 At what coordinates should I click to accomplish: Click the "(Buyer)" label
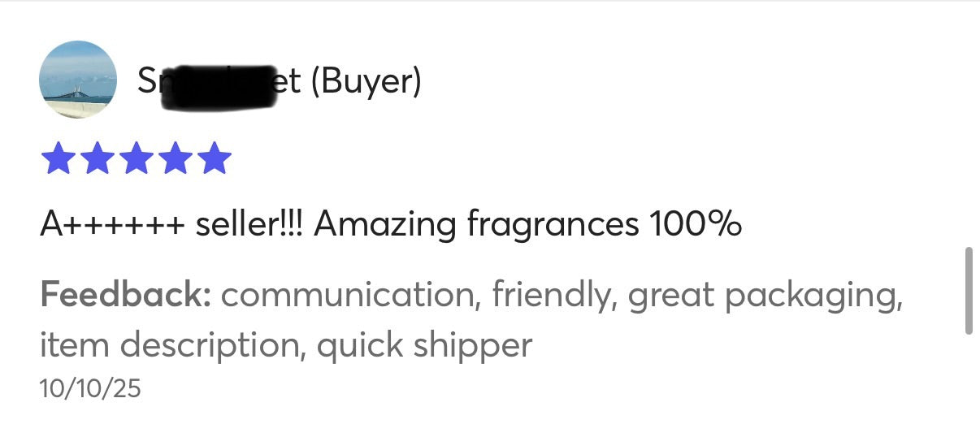click(366, 81)
